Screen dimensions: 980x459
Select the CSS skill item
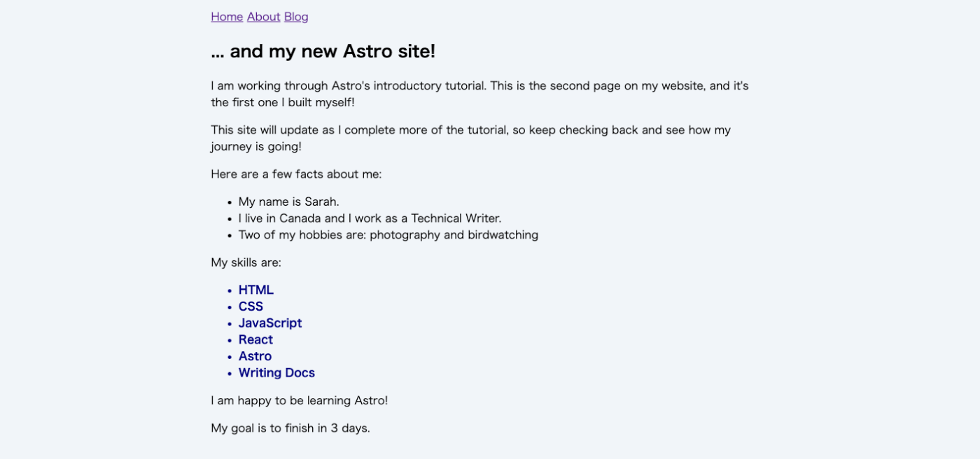click(x=251, y=306)
